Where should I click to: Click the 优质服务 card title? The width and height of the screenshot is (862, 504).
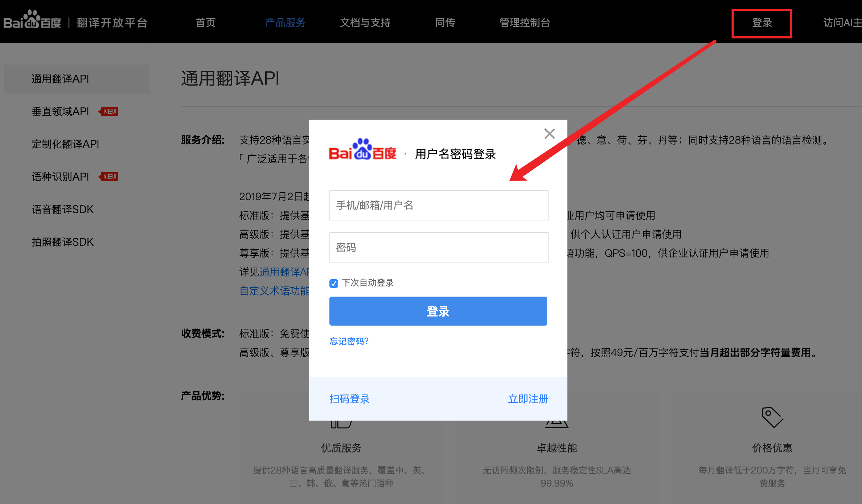pos(341,448)
